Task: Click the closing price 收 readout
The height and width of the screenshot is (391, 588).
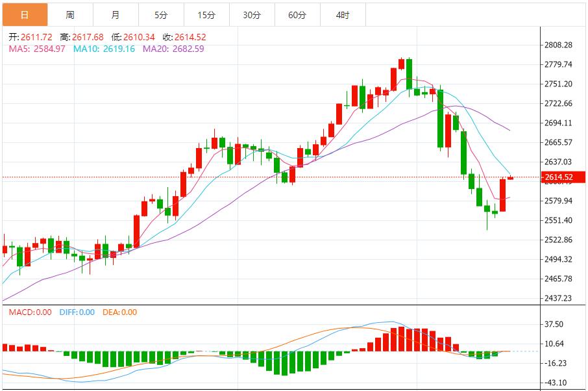Action: point(184,37)
